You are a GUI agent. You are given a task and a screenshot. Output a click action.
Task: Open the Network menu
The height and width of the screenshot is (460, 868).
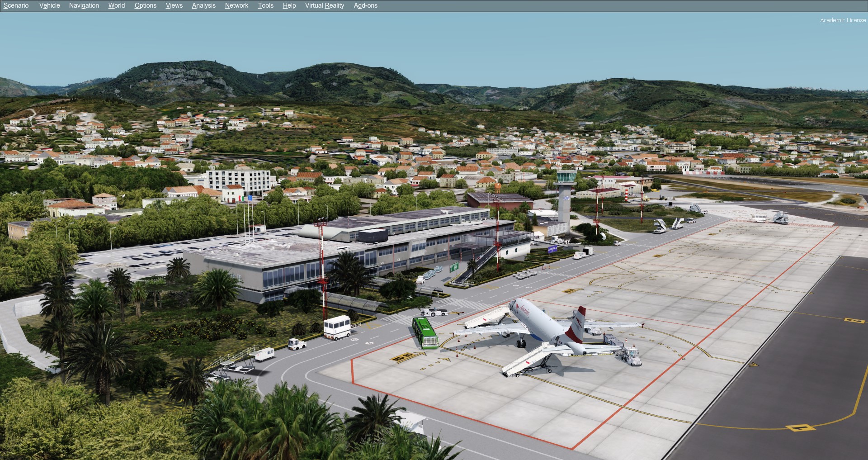point(237,5)
